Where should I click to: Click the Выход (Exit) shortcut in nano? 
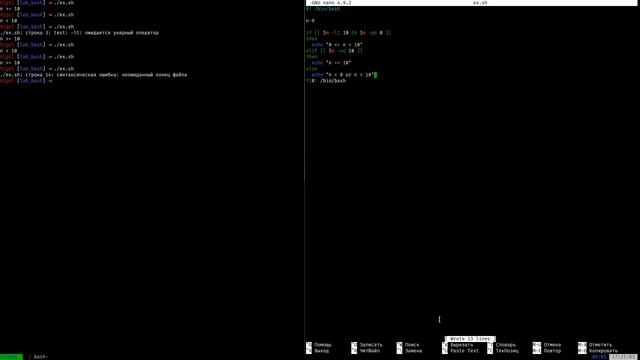pos(318,351)
